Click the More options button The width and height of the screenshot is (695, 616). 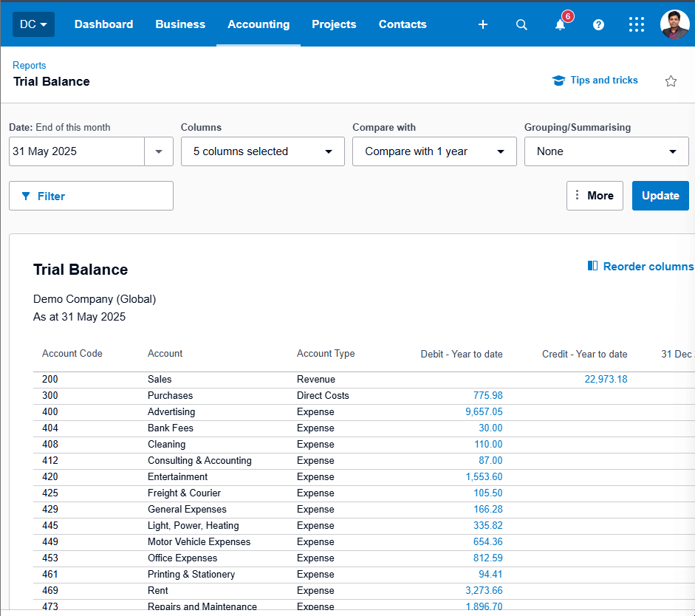[595, 196]
